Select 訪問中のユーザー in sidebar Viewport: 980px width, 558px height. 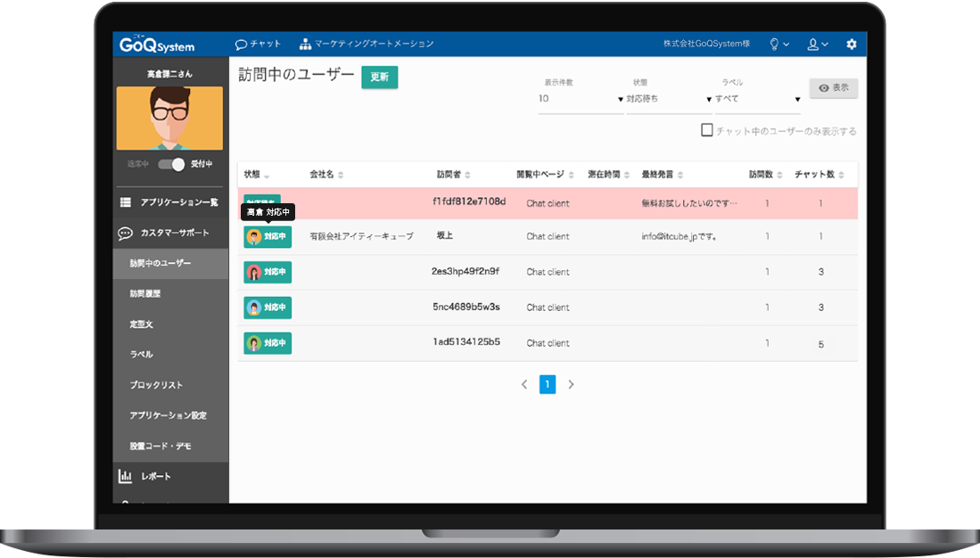point(170,263)
